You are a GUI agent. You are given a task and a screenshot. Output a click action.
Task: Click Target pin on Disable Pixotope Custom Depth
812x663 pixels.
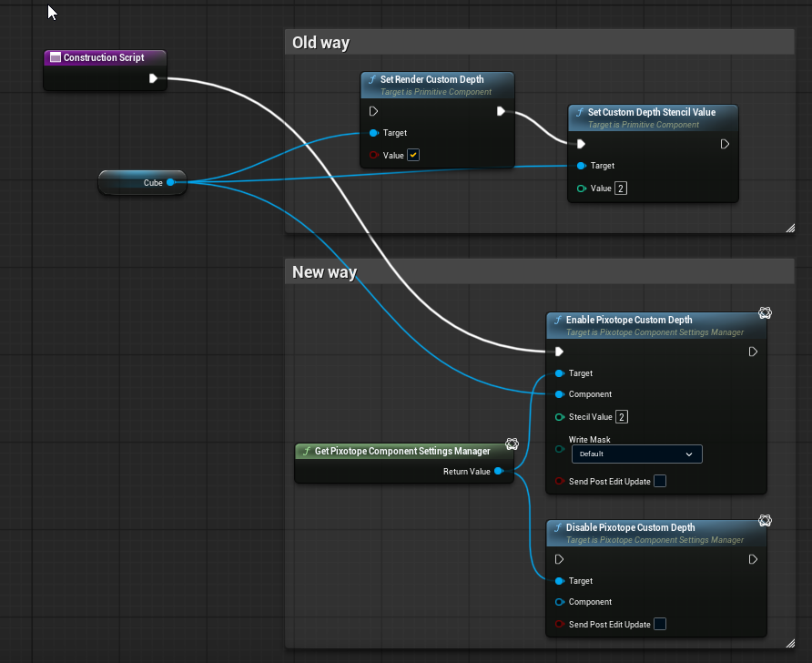click(559, 581)
